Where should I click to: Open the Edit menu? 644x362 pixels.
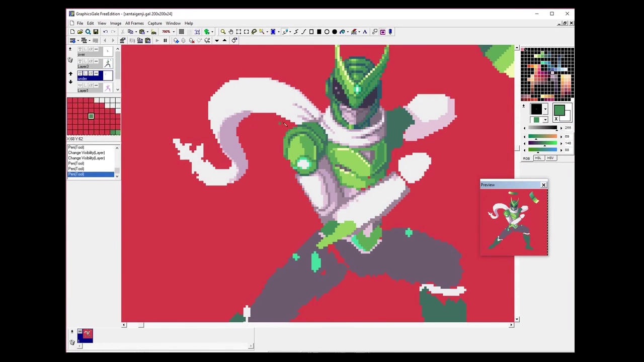pos(90,23)
